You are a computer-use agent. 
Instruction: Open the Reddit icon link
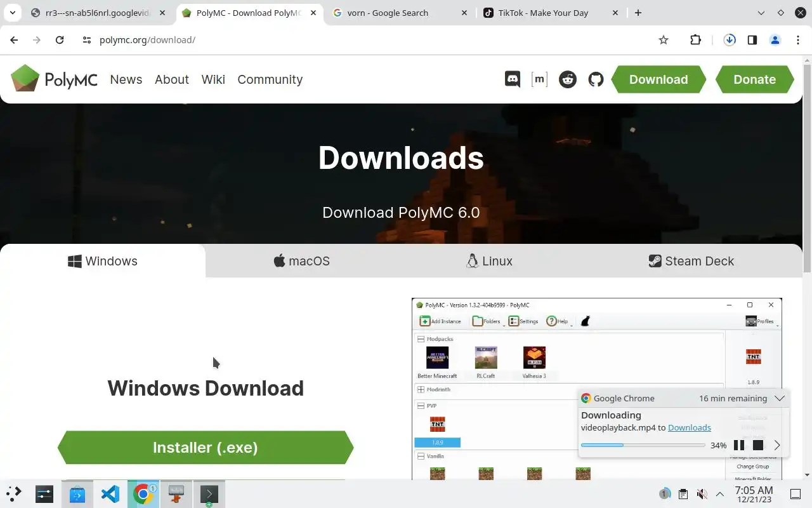point(568,79)
